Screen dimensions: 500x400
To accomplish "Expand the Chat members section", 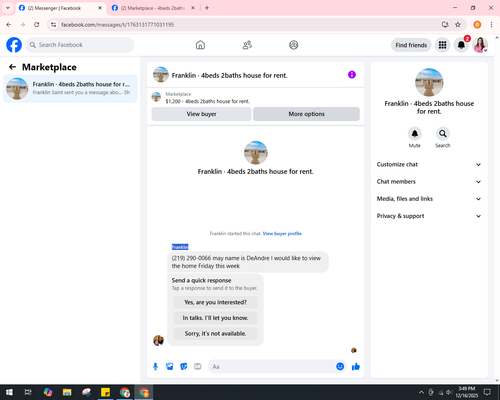I will (429, 182).
